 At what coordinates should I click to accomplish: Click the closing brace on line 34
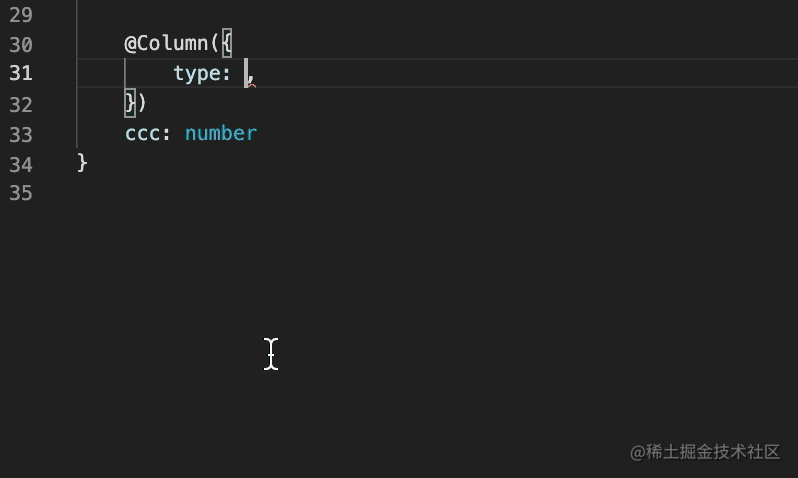click(82, 162)
